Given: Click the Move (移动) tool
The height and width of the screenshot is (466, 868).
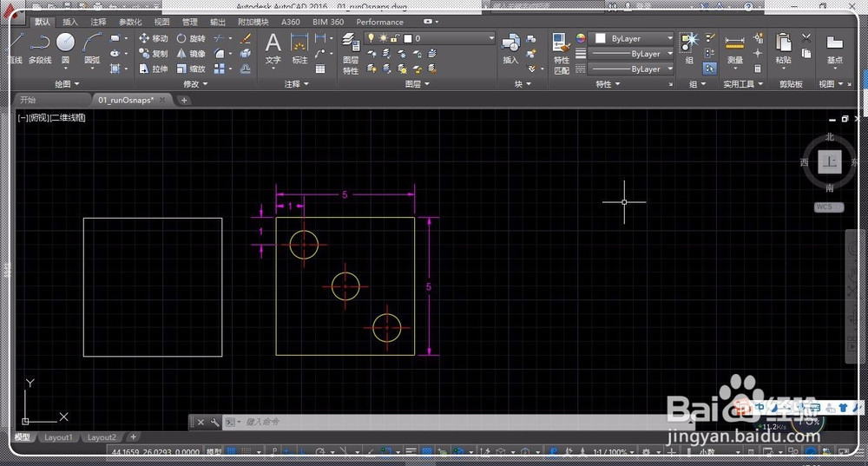Looking at the screenshot, I should [x=154, y=38].
